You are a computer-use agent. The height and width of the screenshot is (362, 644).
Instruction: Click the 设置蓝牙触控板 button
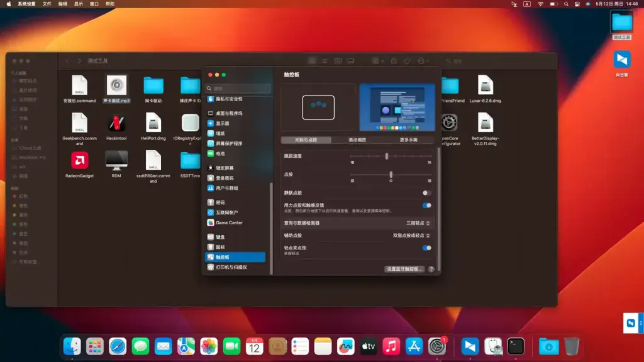pyautogui.click(x=404, y=269)
